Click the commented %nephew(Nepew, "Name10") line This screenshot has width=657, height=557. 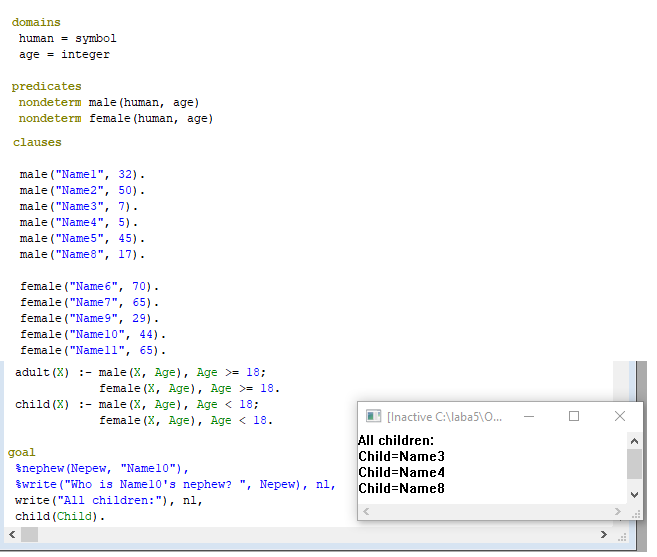102,468
